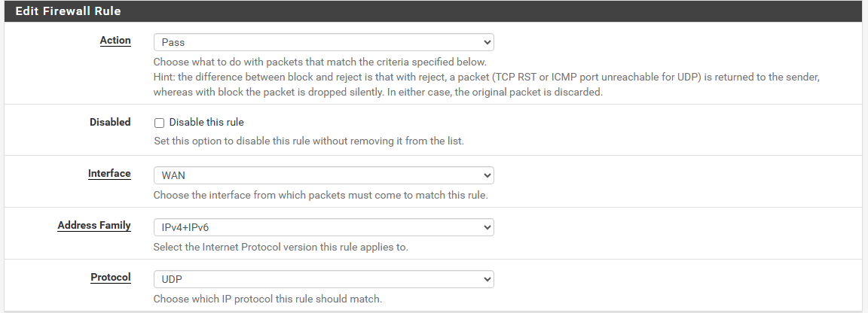Screen dimensions: 868x313
Task: Click the 'Choose which IP protocol' help text
Action: point(267,299)
